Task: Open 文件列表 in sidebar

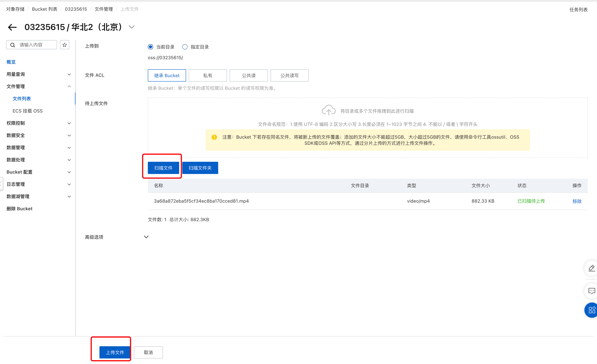Action: [22, 99]
